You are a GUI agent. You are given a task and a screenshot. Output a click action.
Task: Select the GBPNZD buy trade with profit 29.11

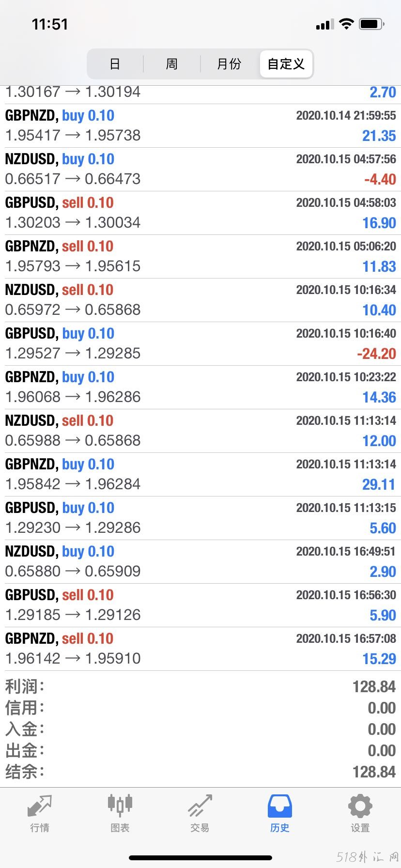click(x=200, y=475)
